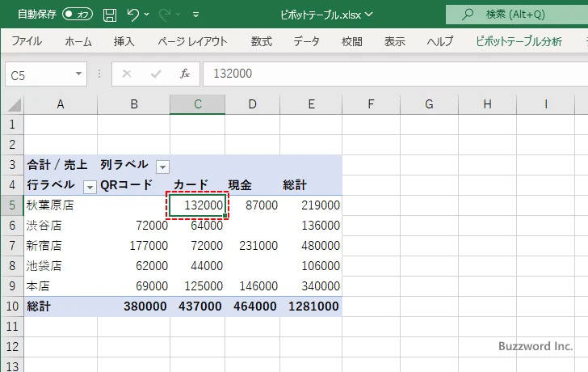588x372 pixels.
Task: Switch to the 表示 tab
Action: point(394,41)
